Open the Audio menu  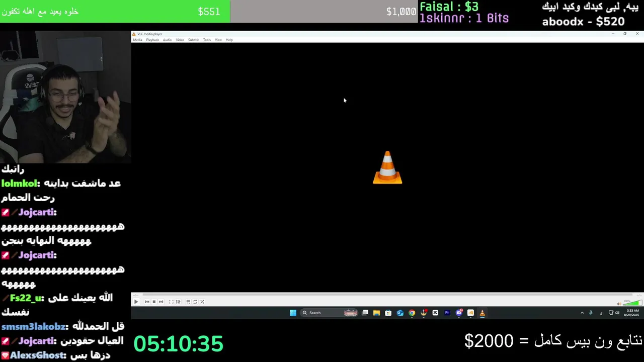tap(167, 40)
